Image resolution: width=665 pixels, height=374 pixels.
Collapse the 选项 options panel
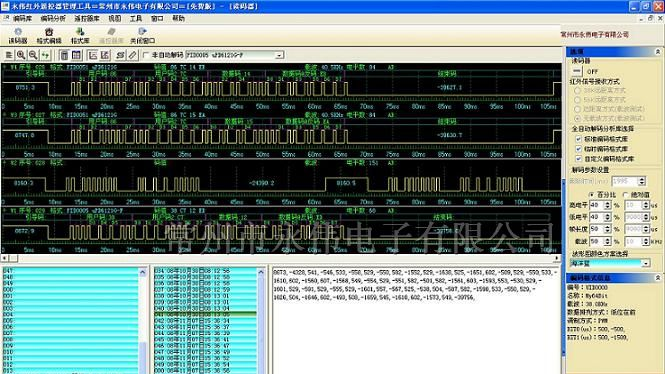pyautogui.click(x=657, y=51)
